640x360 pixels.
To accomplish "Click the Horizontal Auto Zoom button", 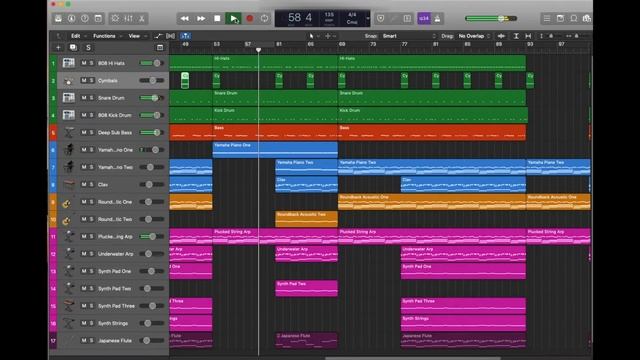I will pos(528,36).
